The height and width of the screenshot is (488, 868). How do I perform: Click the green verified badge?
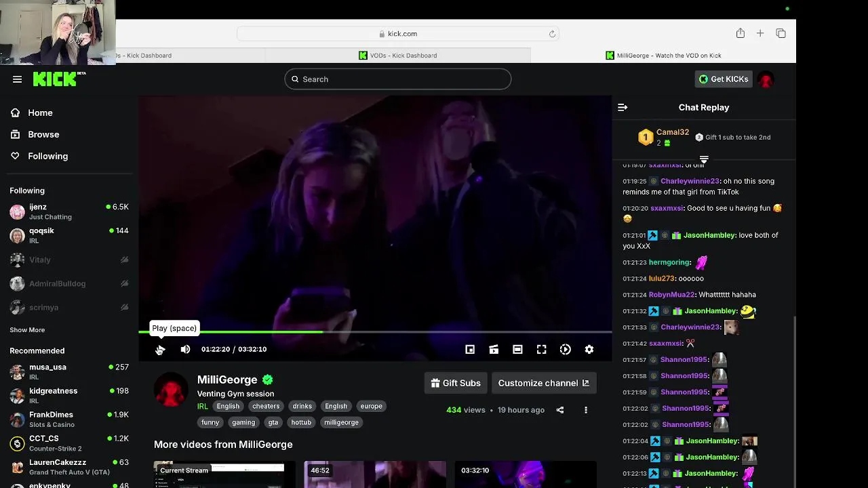[268, 380]
